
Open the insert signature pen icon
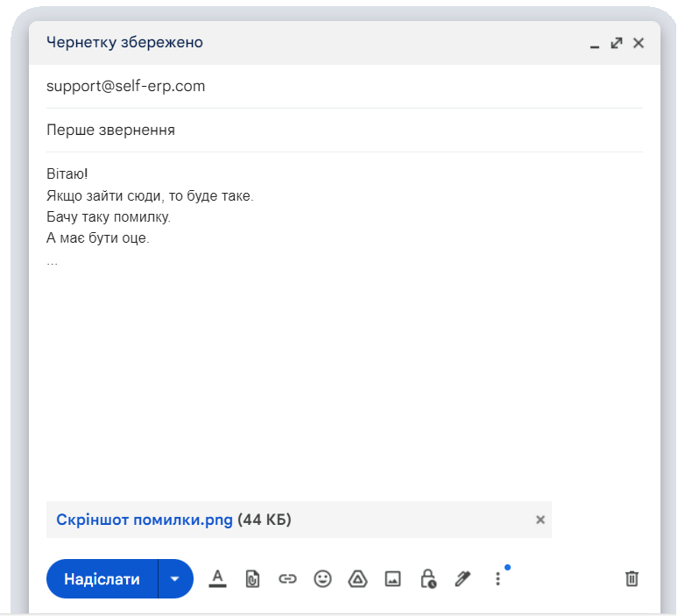pyautogui.click(x=463, y=578)
